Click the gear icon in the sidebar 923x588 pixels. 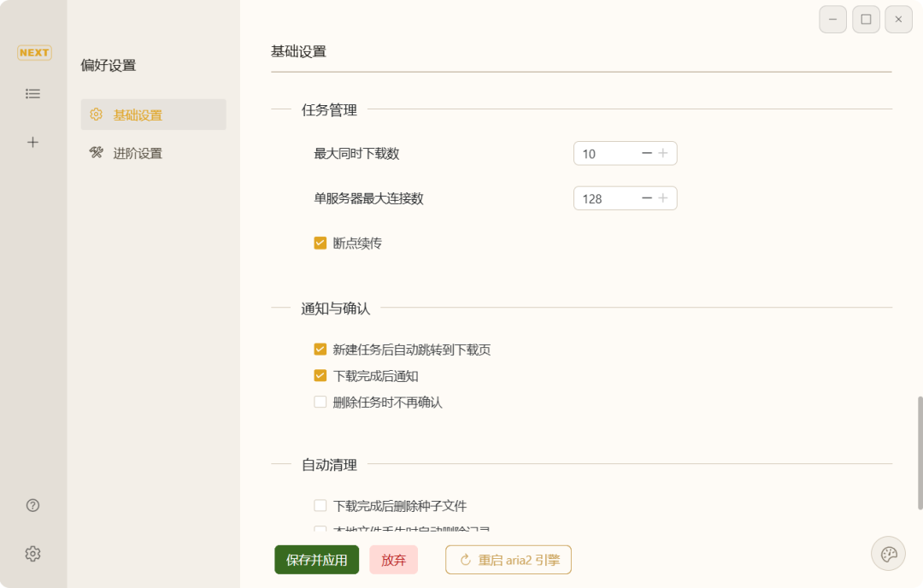click(32, 554)
